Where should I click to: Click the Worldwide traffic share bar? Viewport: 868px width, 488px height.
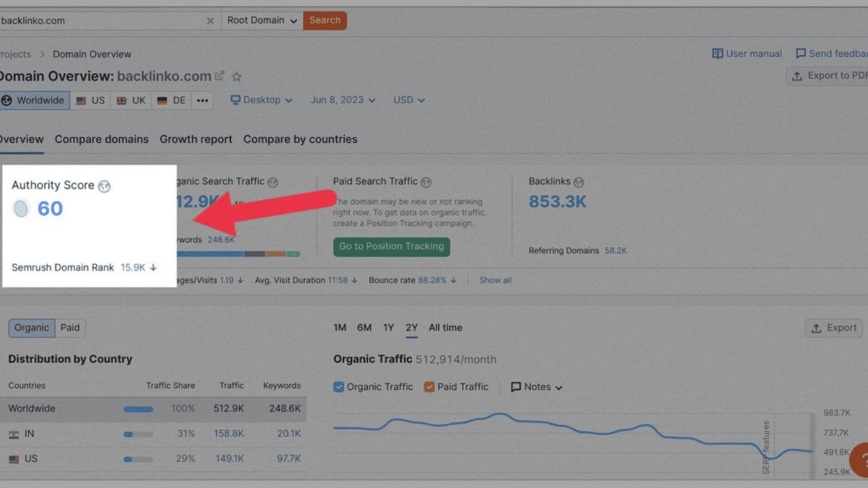138,409
